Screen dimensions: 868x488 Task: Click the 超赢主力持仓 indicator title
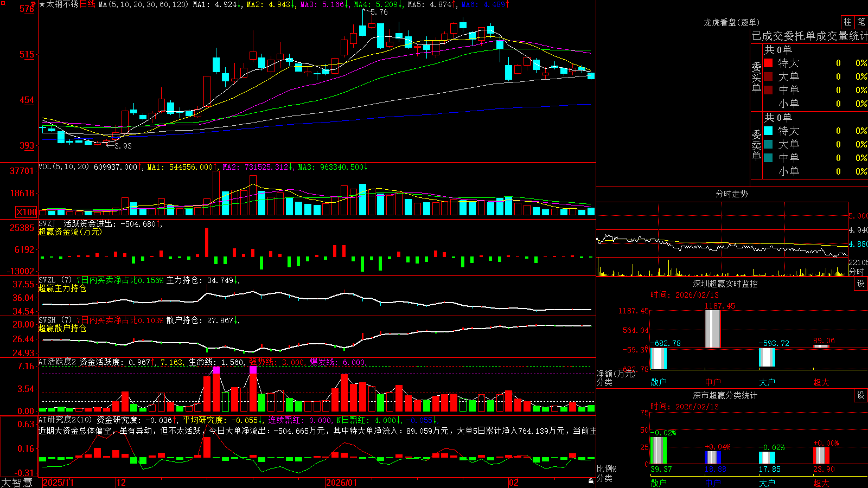coord(62,288)
